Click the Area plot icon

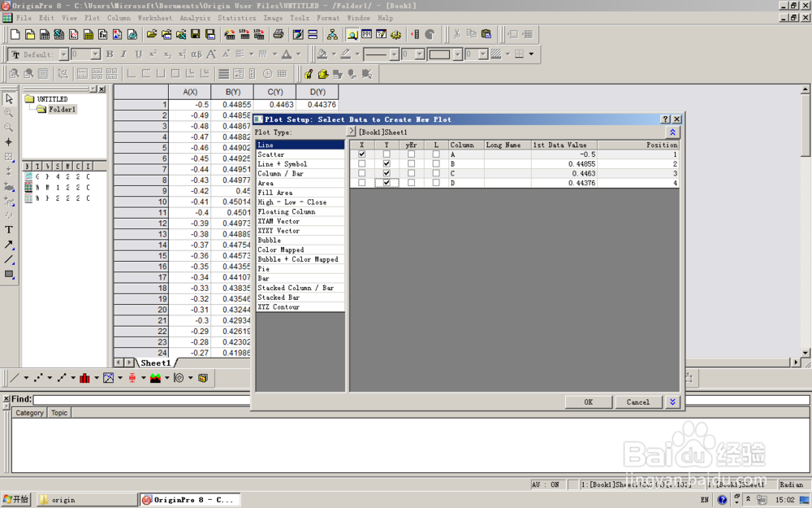(155, 378)
